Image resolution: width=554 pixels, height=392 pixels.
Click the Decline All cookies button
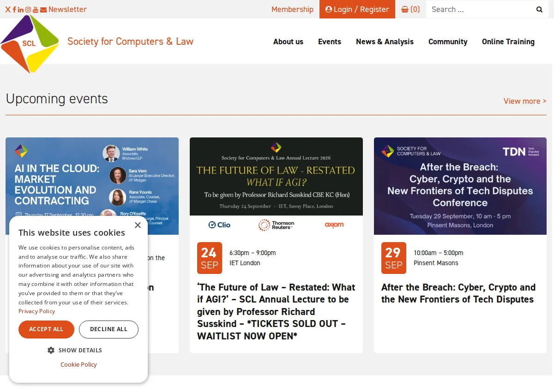108,329
